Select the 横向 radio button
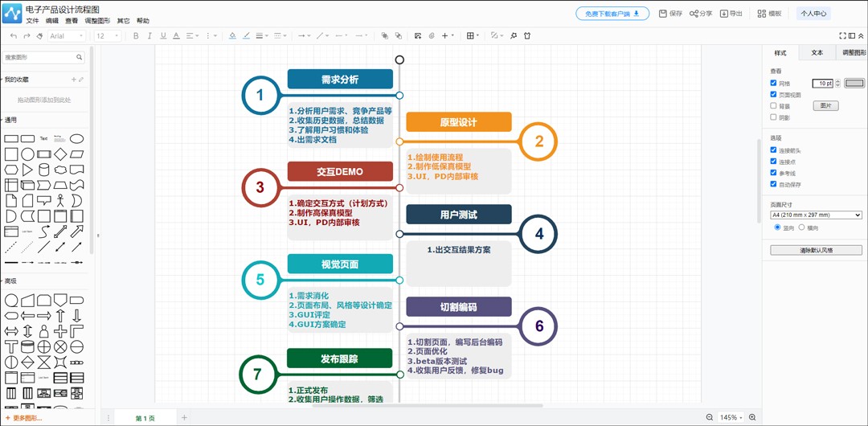 (x=801, y=227)
